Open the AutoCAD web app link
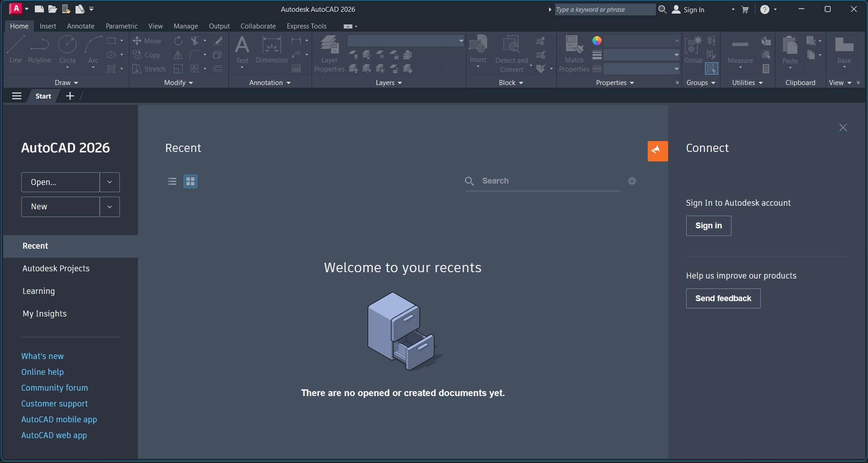 (x=54, y=435)
